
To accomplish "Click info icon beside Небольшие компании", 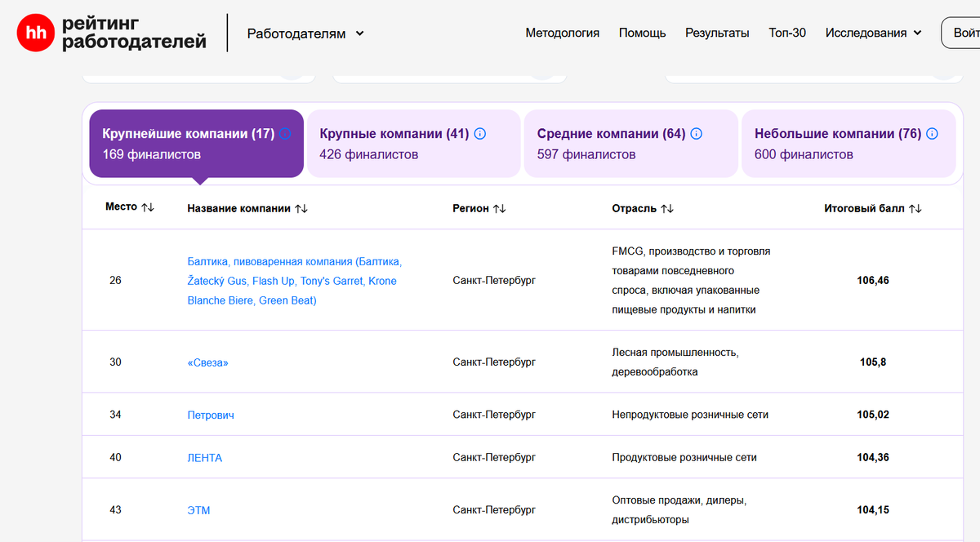I will 932,134.
